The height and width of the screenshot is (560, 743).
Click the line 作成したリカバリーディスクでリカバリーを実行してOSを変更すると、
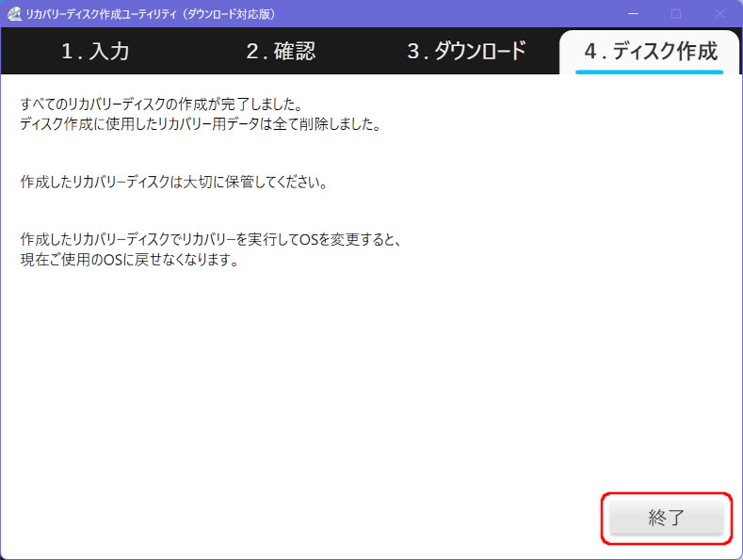coord(211,240)
